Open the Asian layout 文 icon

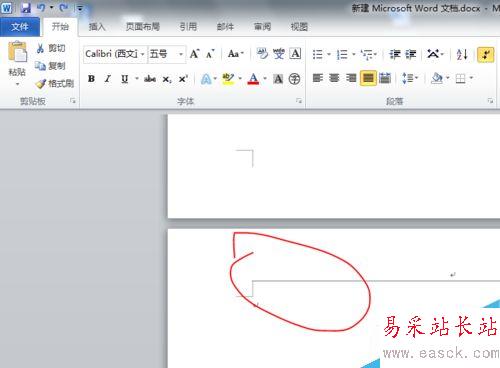[x=433, y=54]
